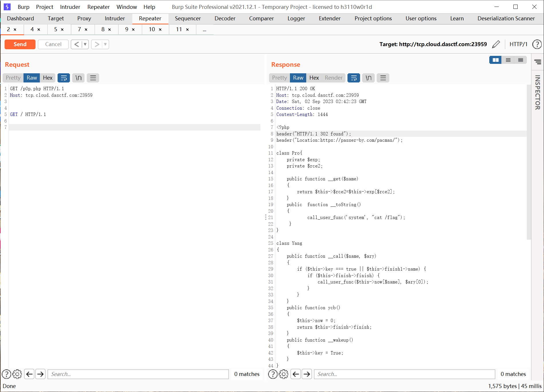The height and width of the screenshot is (392, 544).
Task: Switch to side-by-side split layout view
Action: (495, 60)
